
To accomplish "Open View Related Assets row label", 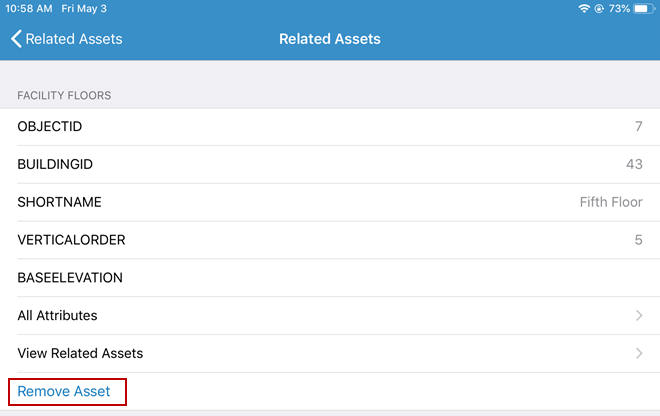I will (80, 353).
